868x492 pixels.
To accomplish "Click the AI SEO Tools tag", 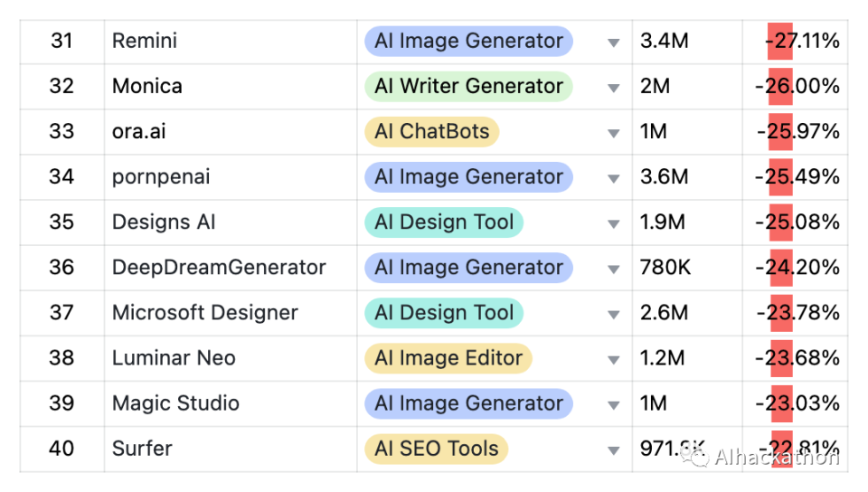I will (x=436, y=448).
